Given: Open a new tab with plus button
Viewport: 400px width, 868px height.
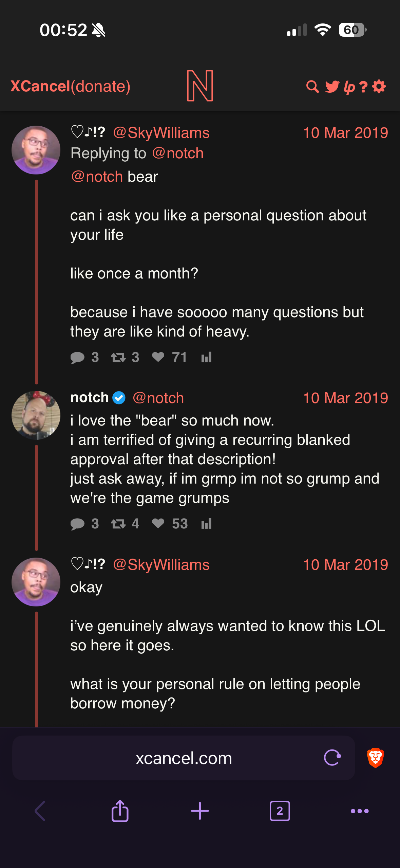Looking at the screenshot, I should pyautogui.click(x=200, y=811).
